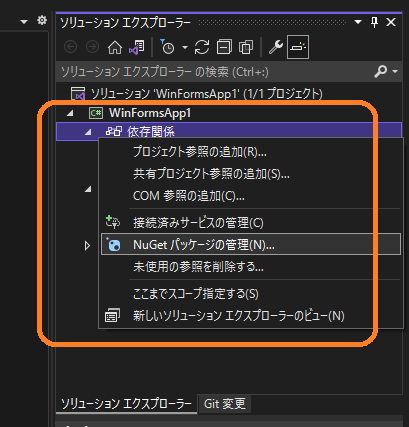The image size is (409, 427).
Task: Toggle the Preview Selected Items button
Action: tap(298, 47)
